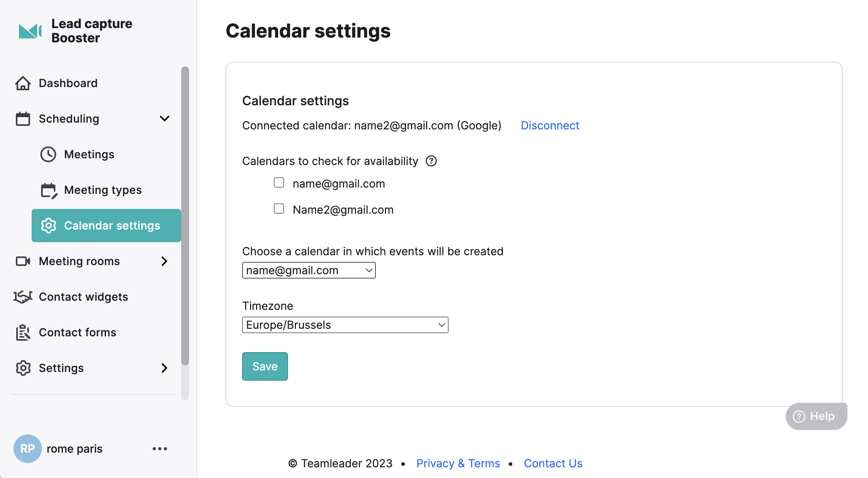Viewport: 868px width, 478px height.
Task: Collapse the Scheduling section chevron
Action: point(165,119)
